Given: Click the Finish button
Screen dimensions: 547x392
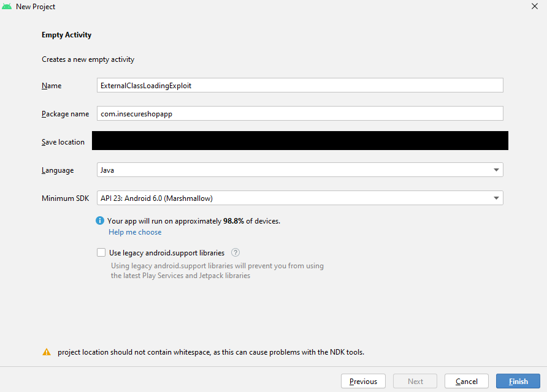Looking at the screenshot, I should [518, 381].
